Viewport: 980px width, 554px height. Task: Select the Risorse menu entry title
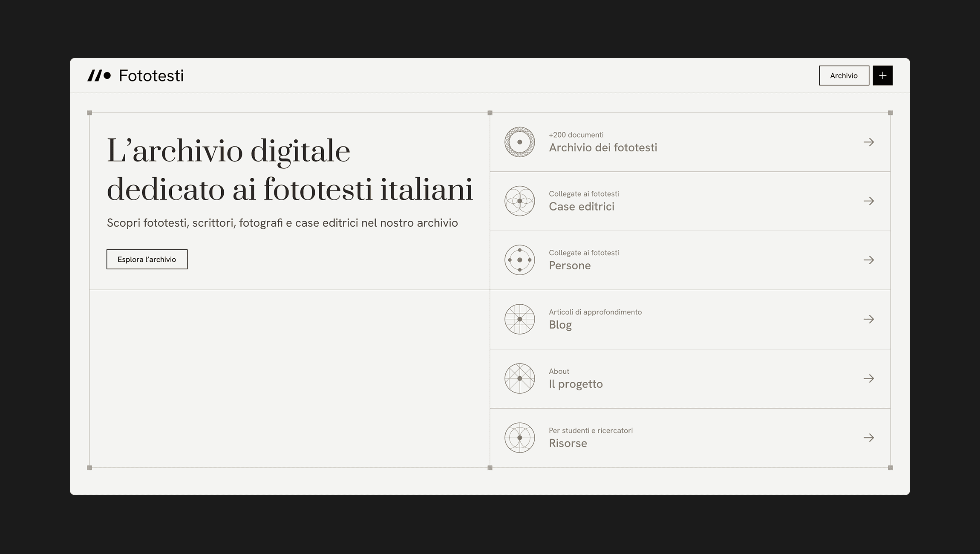(x=568, y=443)
